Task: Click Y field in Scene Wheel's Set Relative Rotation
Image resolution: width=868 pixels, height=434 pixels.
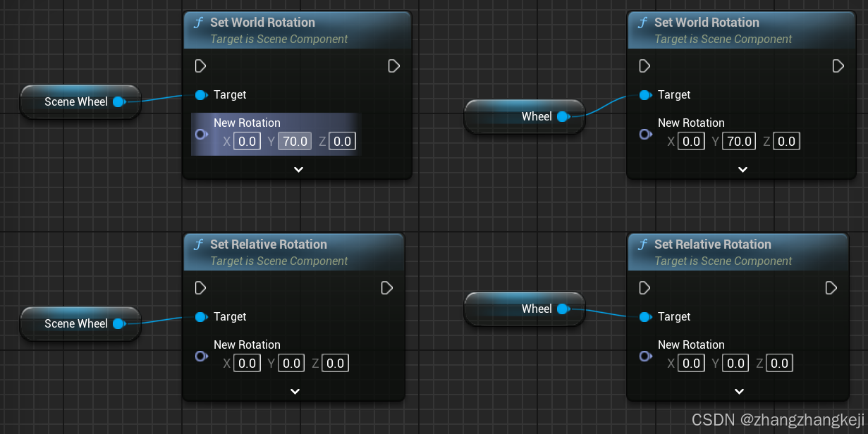Action: coord(291,364)
